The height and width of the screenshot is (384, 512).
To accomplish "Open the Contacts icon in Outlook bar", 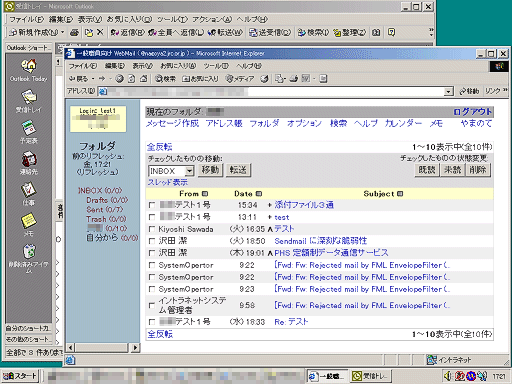I will (x=29, y=159).
